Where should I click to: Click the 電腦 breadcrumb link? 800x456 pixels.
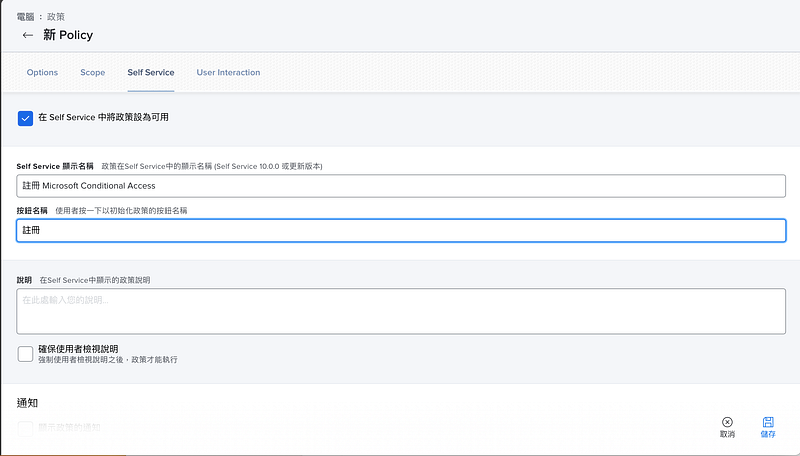(x=28, y=17)
